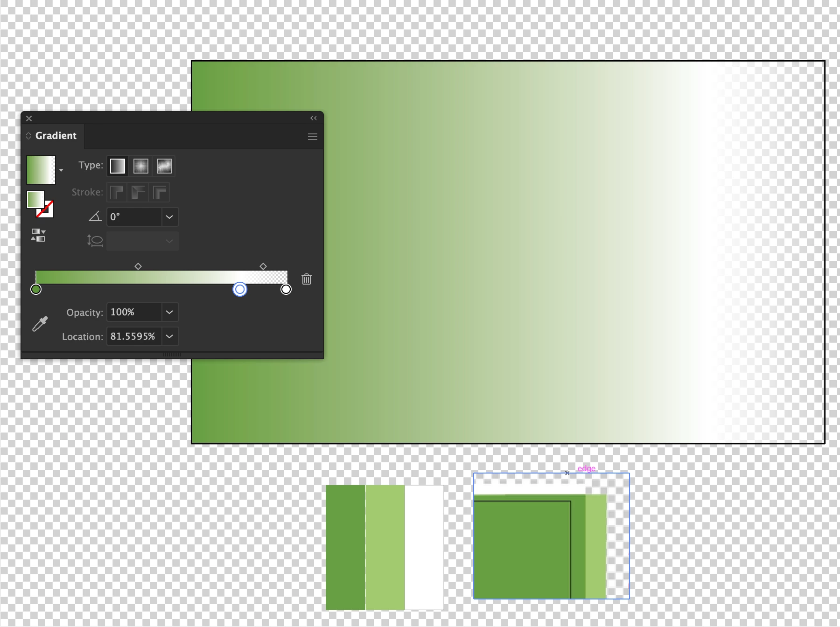
Task: Close the Gradient panel
Action: coord(29,118)
